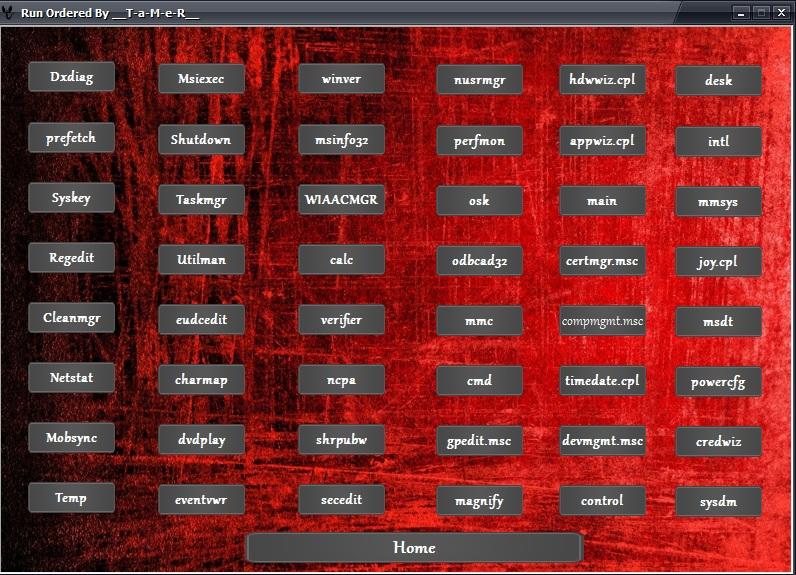This screenshot has width=796, height=575.
Task: Run the Netstat button
Action: [72, 378]
